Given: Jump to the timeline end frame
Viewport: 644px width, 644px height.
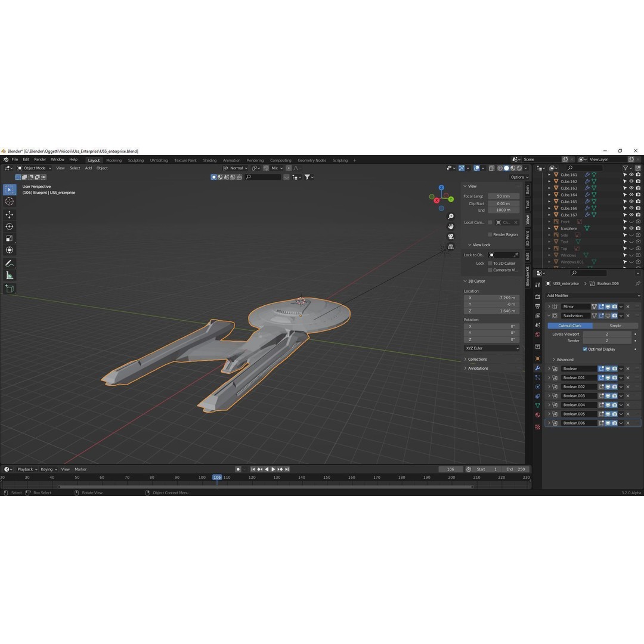Looking at the screenshot, I should pos(287,469).
